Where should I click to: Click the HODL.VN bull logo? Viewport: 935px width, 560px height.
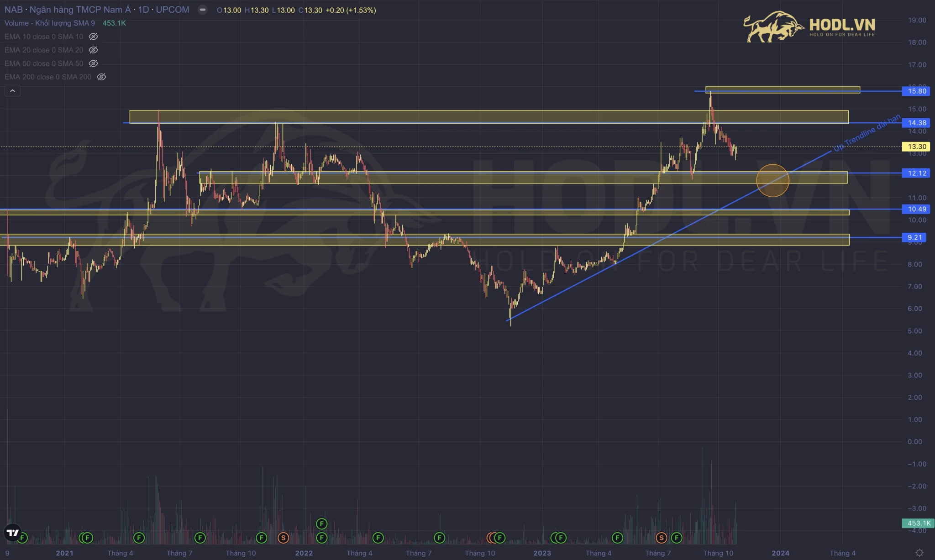(x=773, y=27)
